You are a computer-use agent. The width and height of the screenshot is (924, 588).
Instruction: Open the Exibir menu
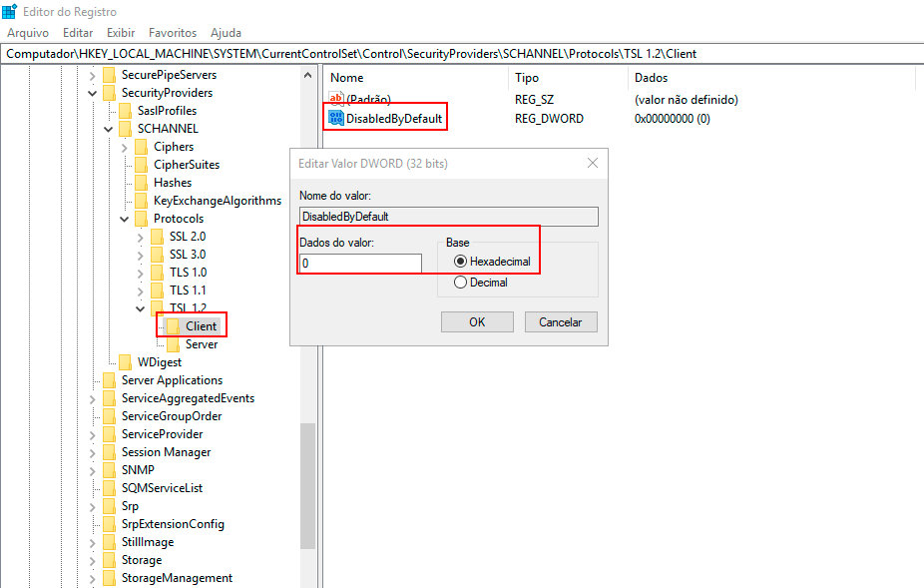(x=121, y=33)
